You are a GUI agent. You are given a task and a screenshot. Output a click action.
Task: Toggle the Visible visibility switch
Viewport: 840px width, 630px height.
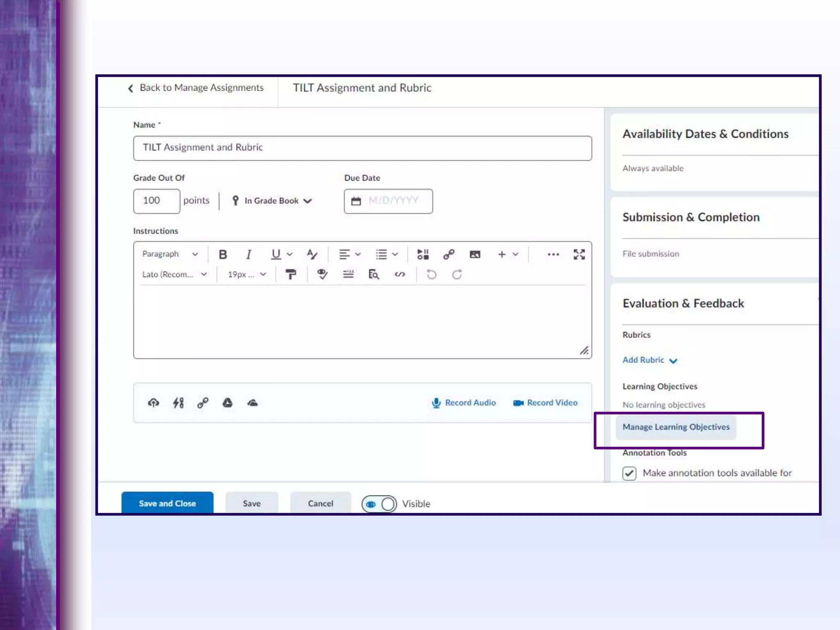pyautogui.click(x=379, y=504)
